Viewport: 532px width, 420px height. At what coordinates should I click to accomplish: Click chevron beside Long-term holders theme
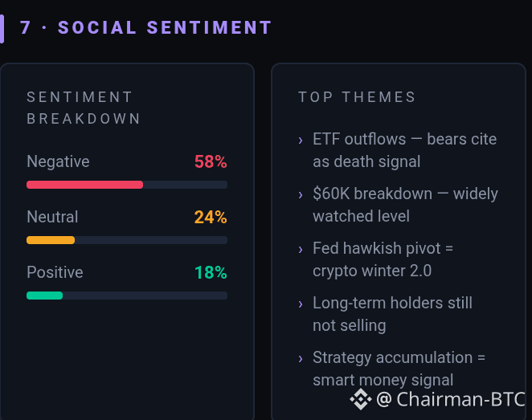pyautogui.click(x=301, y=304)
